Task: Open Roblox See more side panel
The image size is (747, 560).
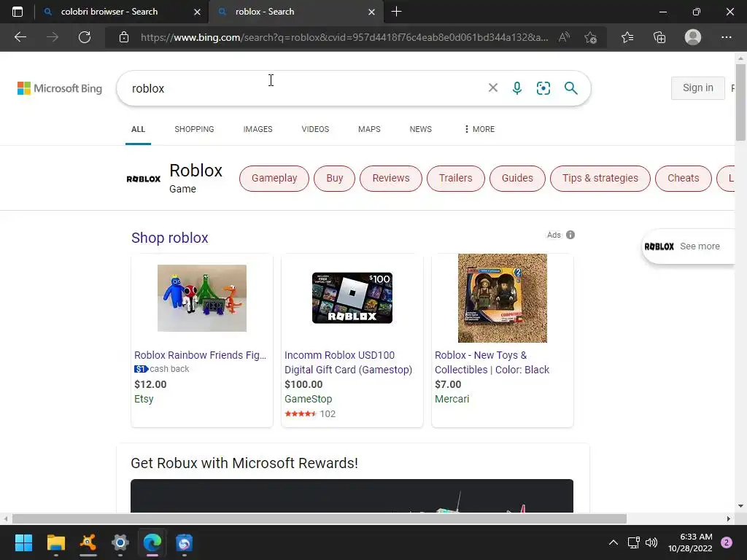Action: 688,246
